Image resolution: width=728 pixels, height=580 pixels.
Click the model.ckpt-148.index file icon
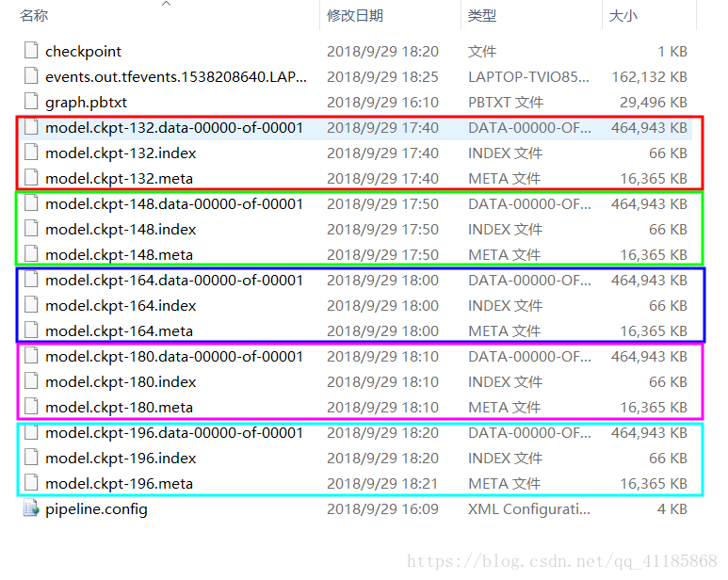31,228
